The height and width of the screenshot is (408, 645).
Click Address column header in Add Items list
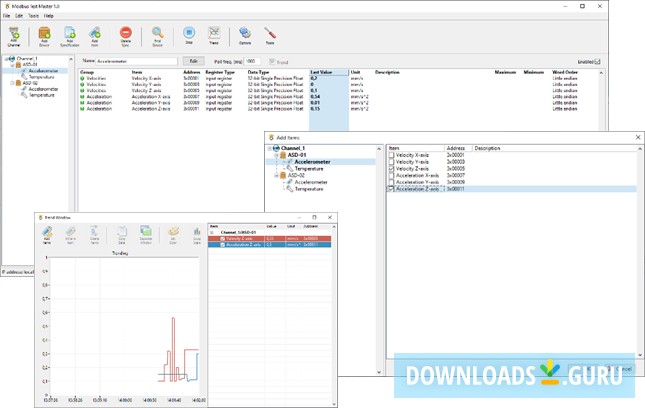[x=458, y=148]
